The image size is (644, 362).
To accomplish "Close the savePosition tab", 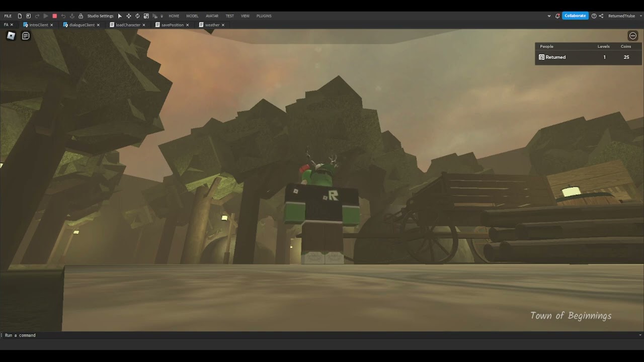I will (188, 25).
